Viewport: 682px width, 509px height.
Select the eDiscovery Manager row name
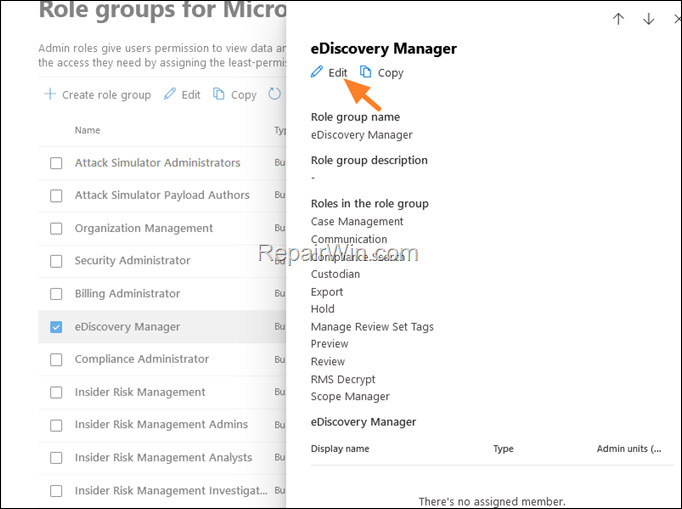[127, 326]
